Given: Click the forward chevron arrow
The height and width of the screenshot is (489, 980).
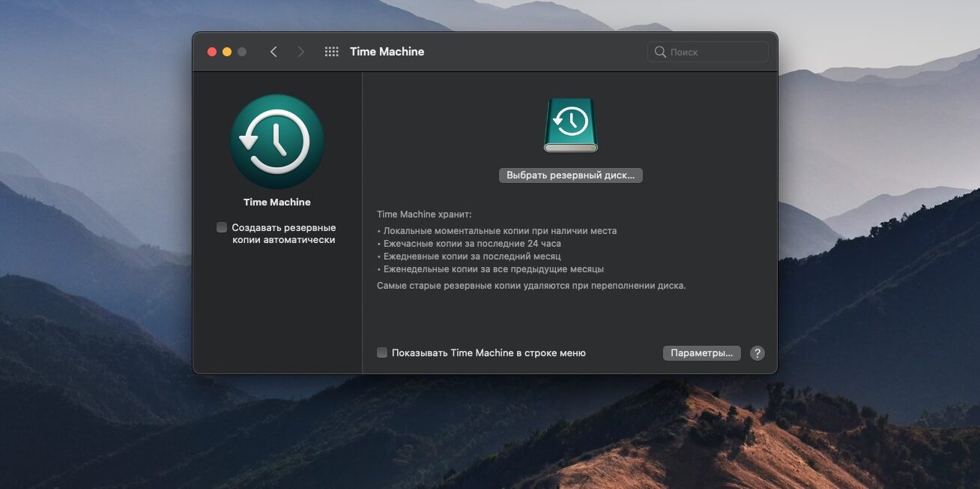Looking at the screenshot, I should pos(301,52).
